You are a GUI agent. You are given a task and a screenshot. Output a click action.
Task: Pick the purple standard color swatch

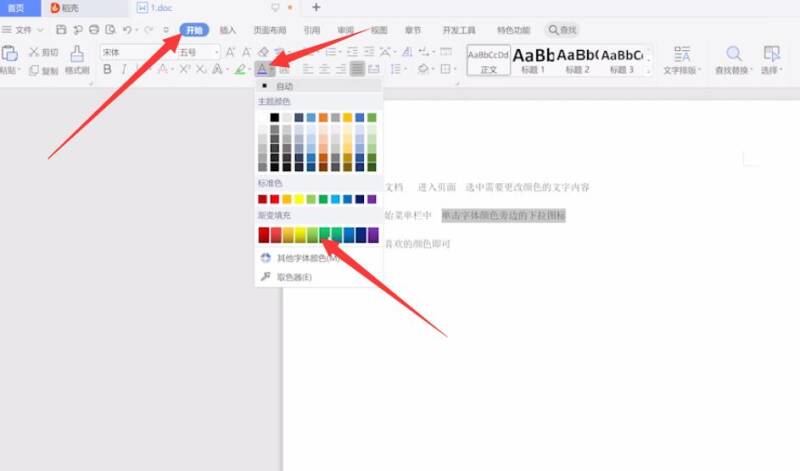372,199
